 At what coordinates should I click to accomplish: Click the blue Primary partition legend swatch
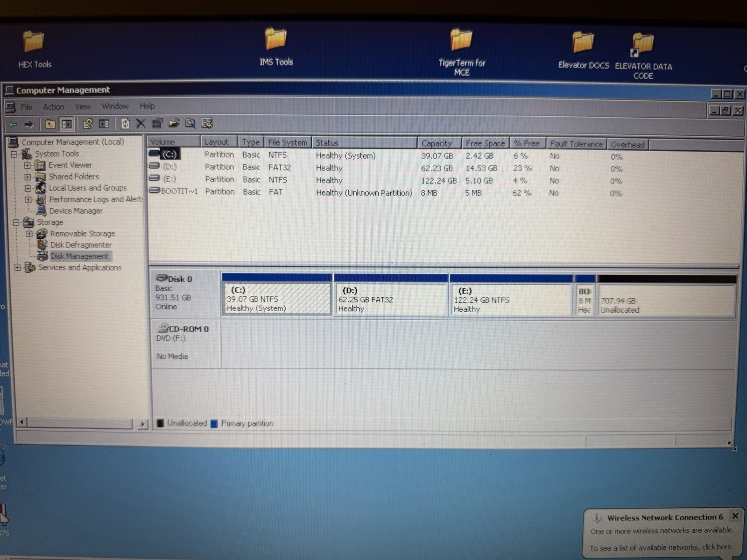coord(214,424)
